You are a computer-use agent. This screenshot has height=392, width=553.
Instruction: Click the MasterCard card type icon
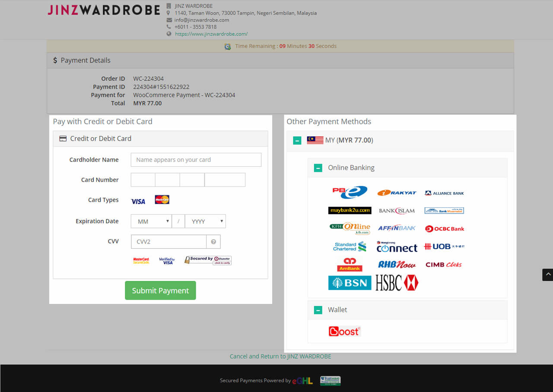[162, 200]
